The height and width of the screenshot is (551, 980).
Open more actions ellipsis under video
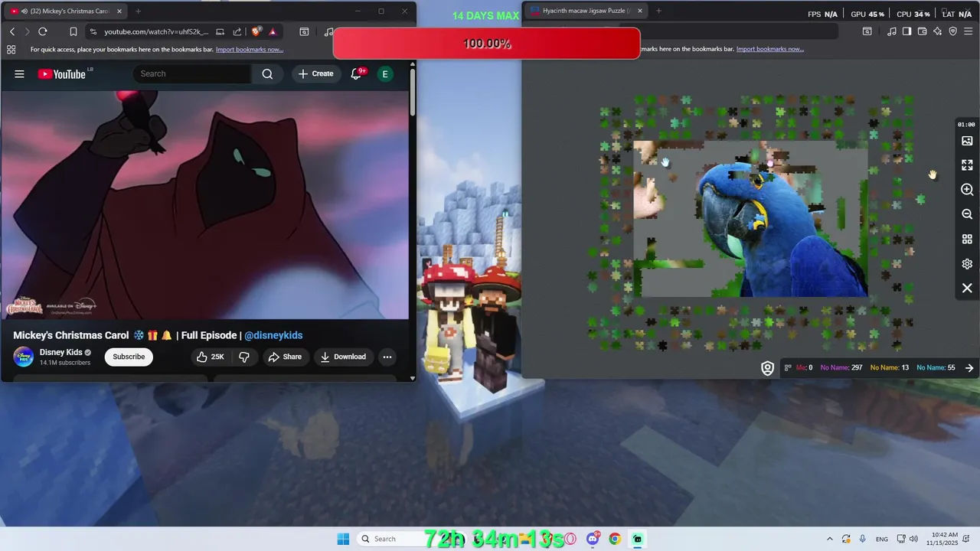pyautogui.click(x=387, y=357)
